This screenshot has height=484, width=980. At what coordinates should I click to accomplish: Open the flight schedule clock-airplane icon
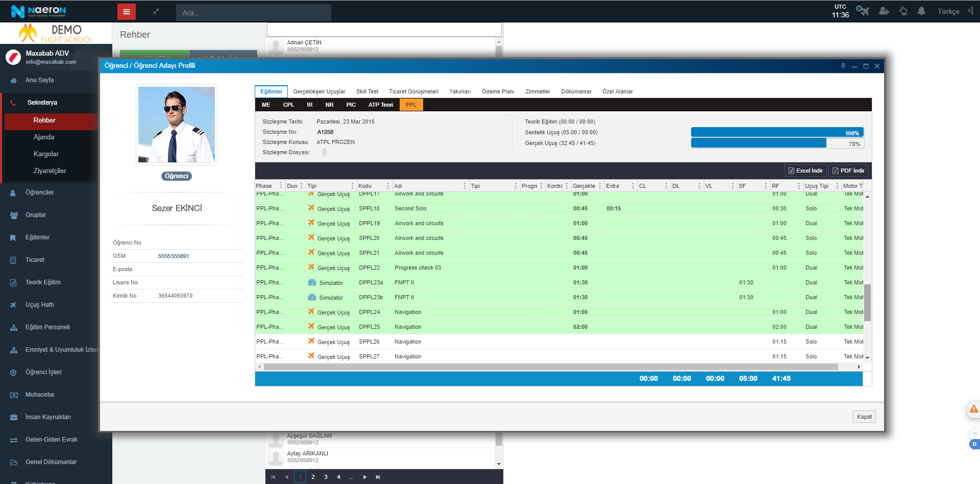click(862, 11)
